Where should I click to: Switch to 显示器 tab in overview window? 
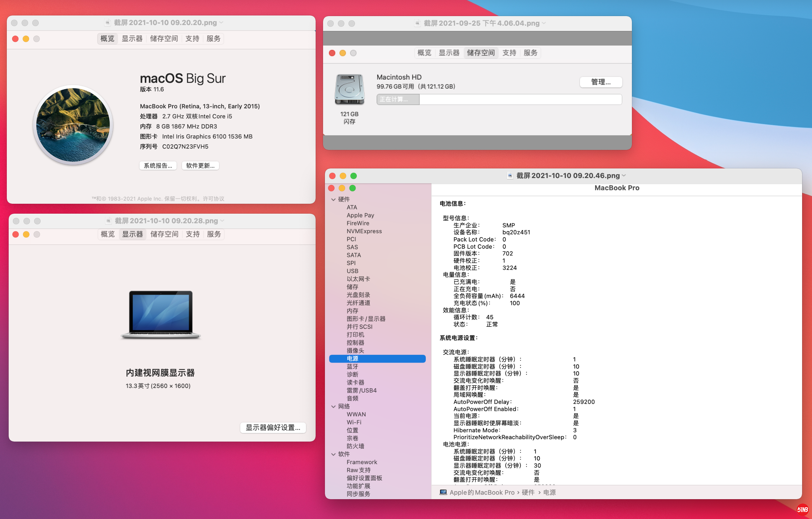tap(132, 38)
